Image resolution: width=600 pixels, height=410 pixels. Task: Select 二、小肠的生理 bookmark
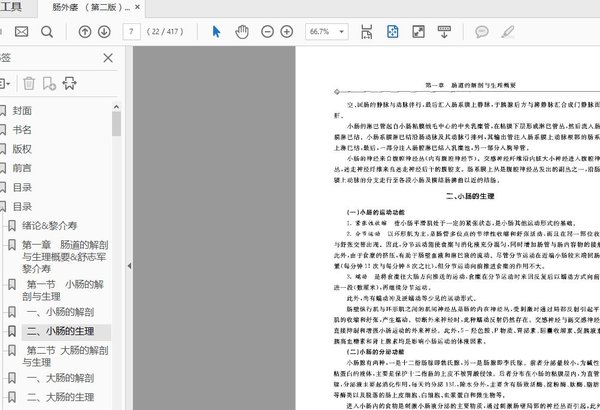60,331
